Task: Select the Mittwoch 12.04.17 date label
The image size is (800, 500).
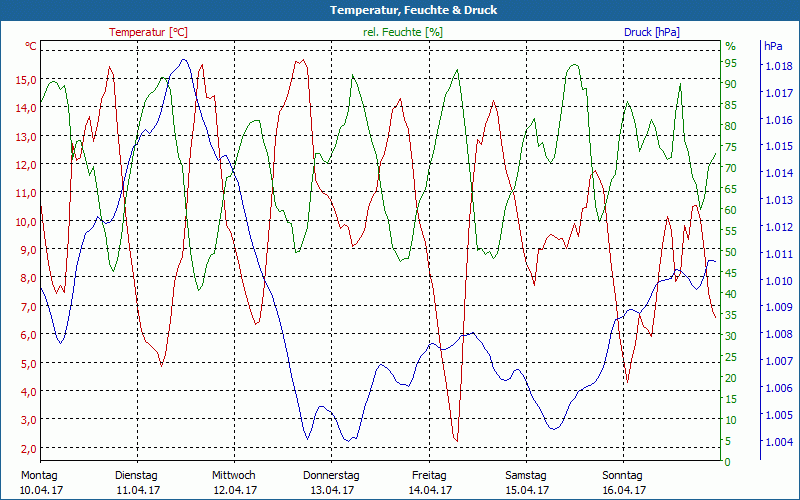Action: (235, 483)
